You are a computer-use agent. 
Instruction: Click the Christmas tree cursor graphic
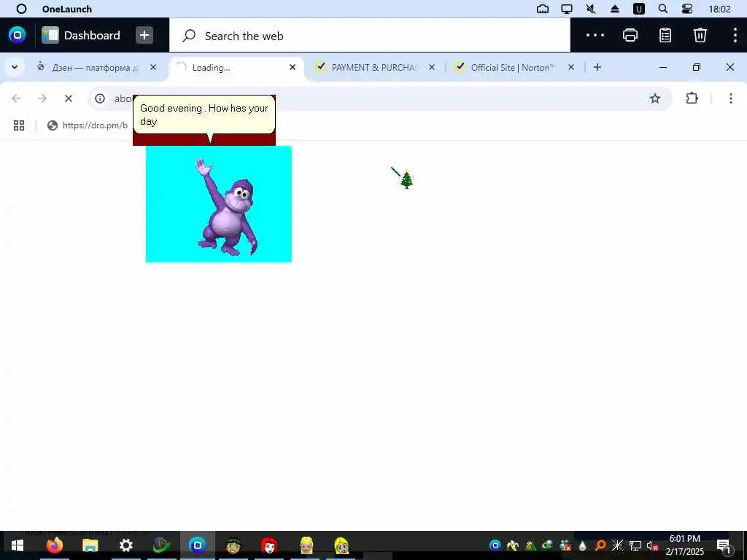click(406, 180)
